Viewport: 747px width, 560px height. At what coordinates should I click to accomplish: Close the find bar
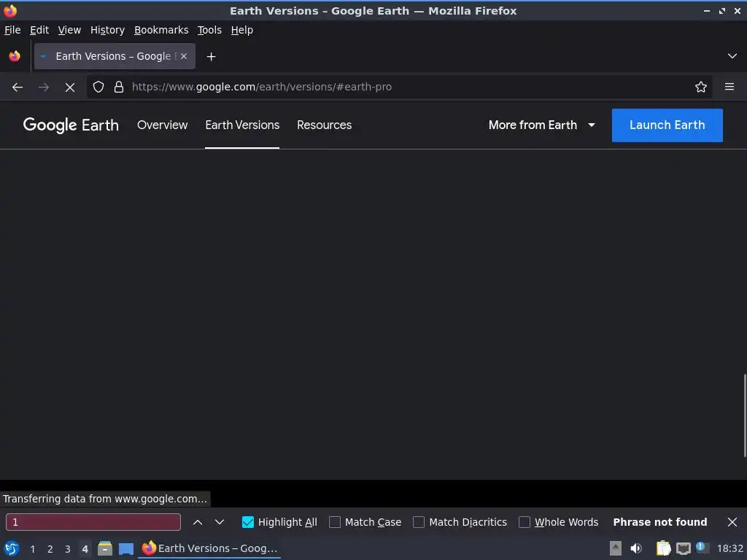(x=732, y=522)
